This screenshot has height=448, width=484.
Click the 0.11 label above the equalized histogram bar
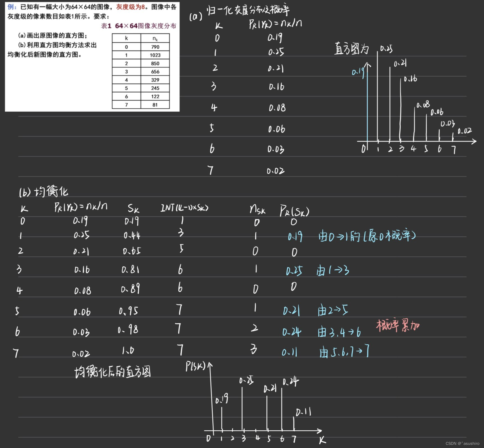(304, 412)
